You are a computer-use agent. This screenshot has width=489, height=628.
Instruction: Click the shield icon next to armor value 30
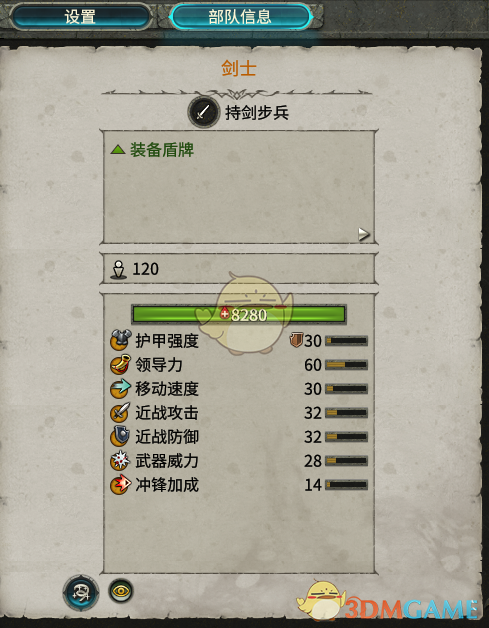click(x=296, y=340)
